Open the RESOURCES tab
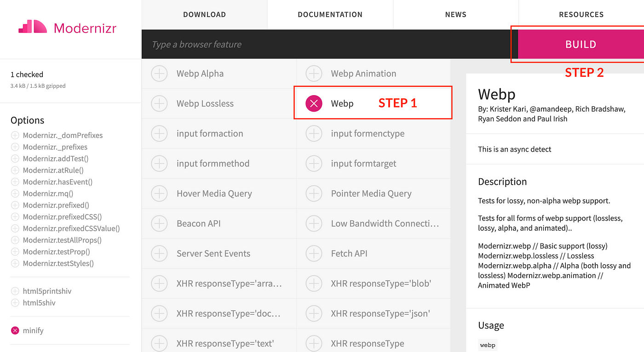This screenshot has height=352, width=644. [x=581, y=15]
